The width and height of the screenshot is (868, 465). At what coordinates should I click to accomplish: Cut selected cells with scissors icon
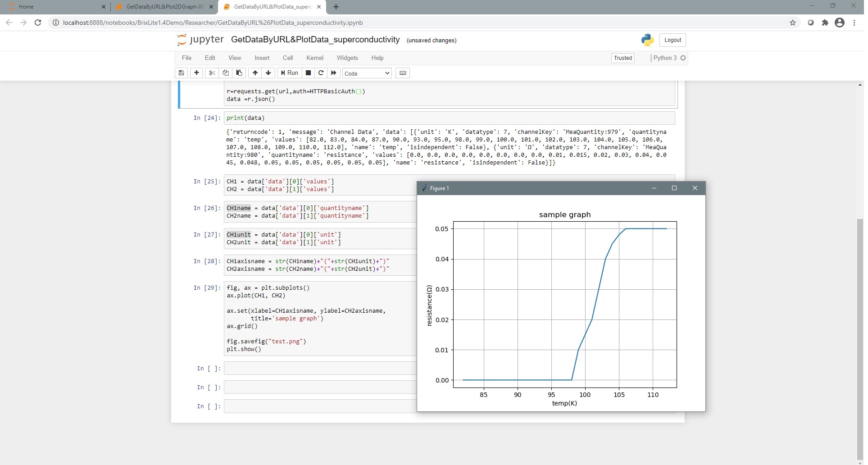[x=212, y=73]
